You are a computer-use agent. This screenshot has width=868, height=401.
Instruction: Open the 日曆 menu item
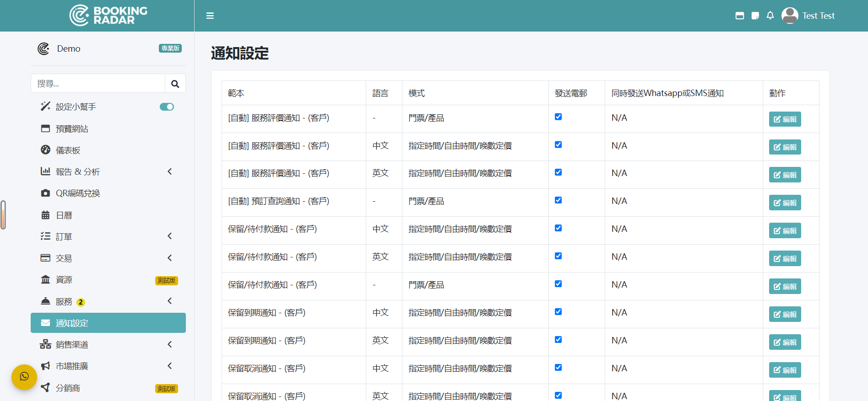click(x=108, y=215)
